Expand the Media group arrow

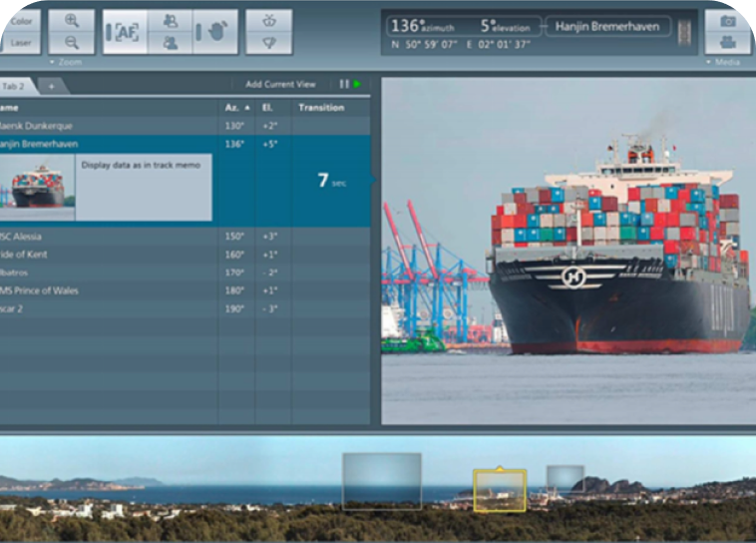(x=708, y=62)
